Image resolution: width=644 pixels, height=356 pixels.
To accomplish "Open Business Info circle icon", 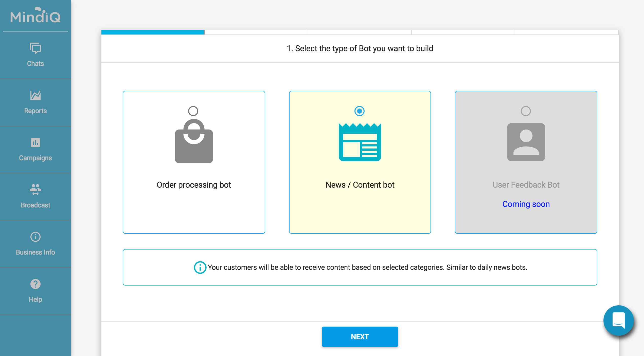I will (35, 237).
